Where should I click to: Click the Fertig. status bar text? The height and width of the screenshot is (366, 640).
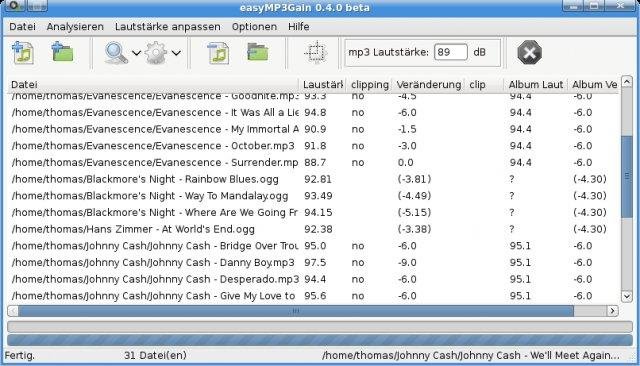point(20,355)
